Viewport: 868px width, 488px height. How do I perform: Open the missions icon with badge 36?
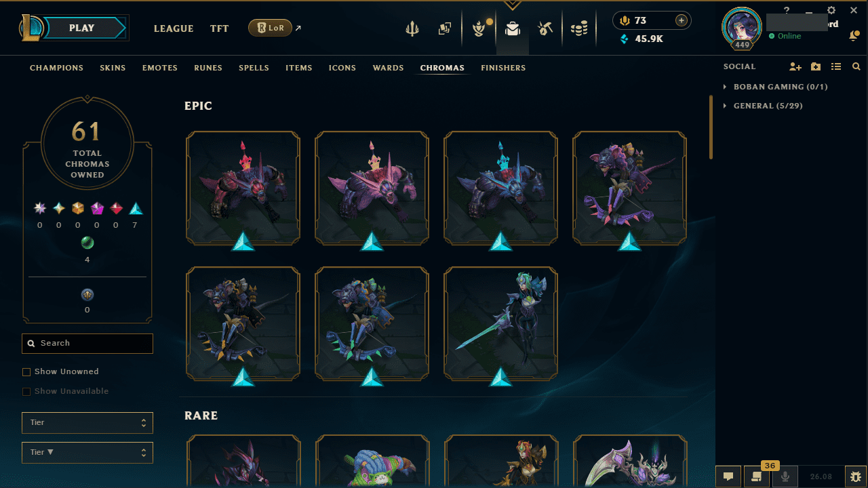pos(757,476)
